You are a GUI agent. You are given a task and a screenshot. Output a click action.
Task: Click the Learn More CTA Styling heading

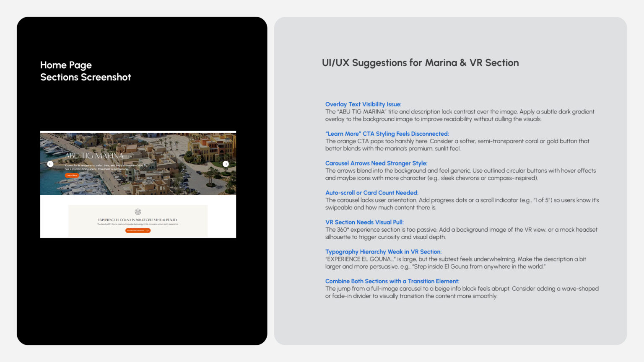387,134
